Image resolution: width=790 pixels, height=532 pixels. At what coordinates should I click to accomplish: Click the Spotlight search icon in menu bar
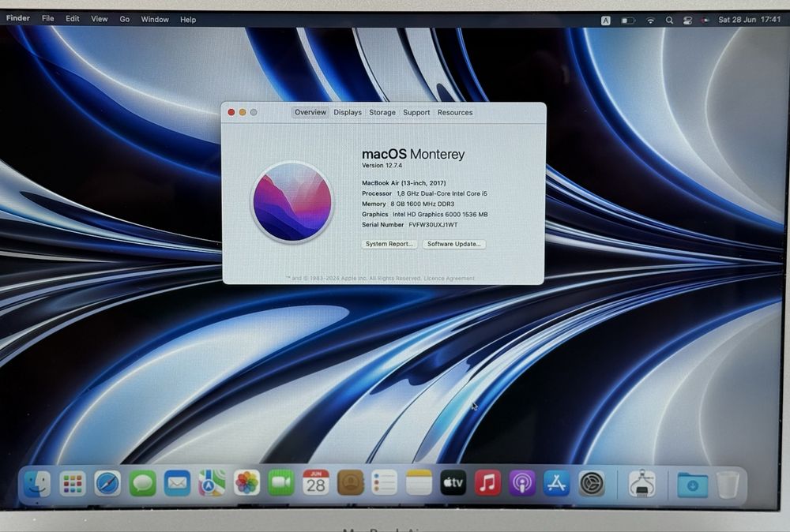(x=669, y=21)
